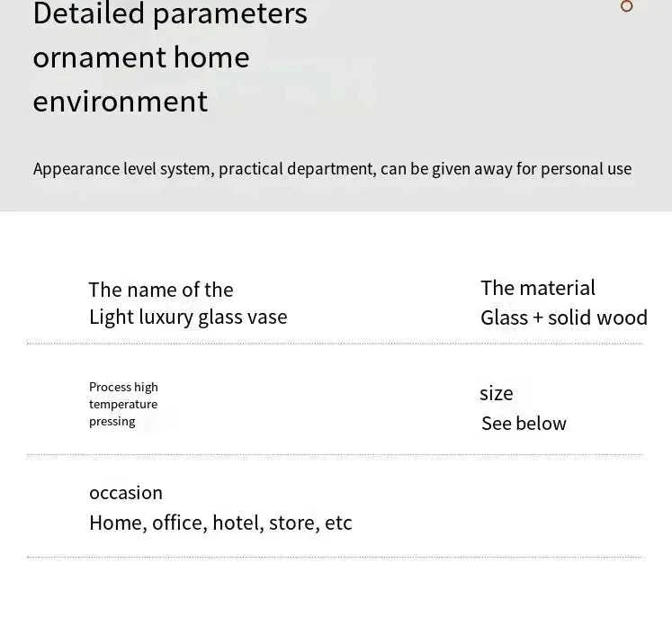Click the 'Detailed parameters' heading line
672x635 pixels.
point(170,14)
